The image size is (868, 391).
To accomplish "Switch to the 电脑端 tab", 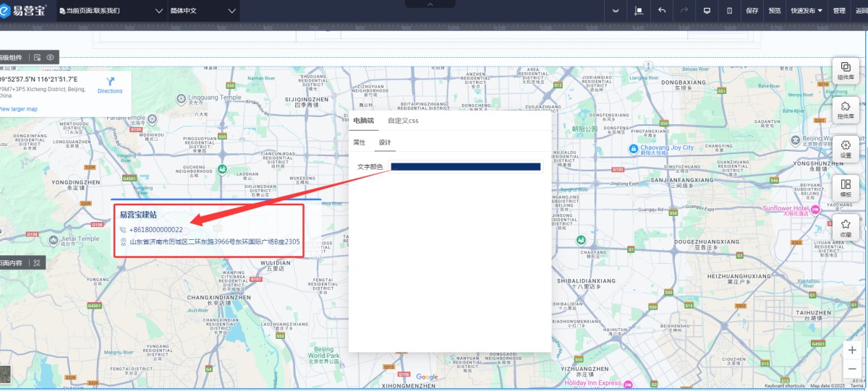I will tap(363, 121).
